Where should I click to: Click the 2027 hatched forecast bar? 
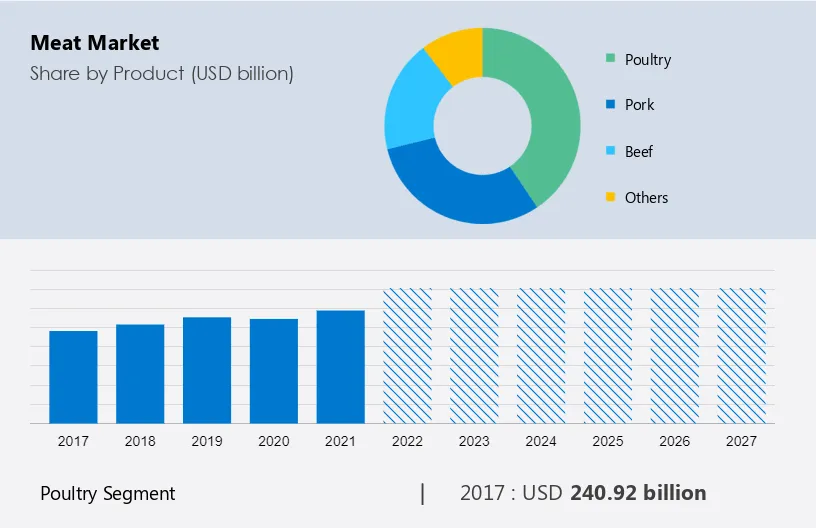click(x=742, y=356)
